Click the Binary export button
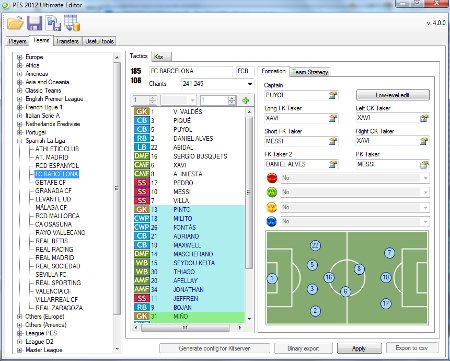Viewport: 450px width, 361px height. 303,348
